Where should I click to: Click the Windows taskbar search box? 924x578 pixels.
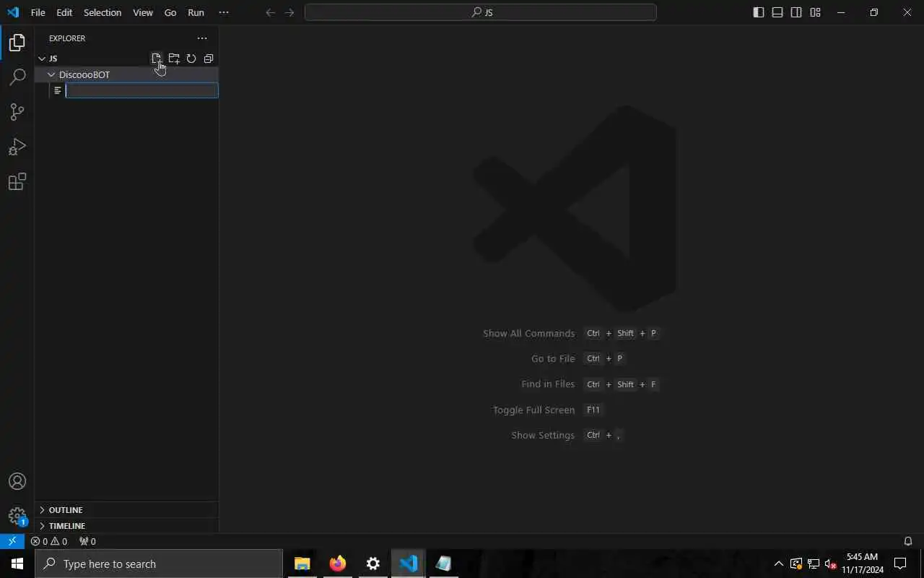[x=159, y=564]
